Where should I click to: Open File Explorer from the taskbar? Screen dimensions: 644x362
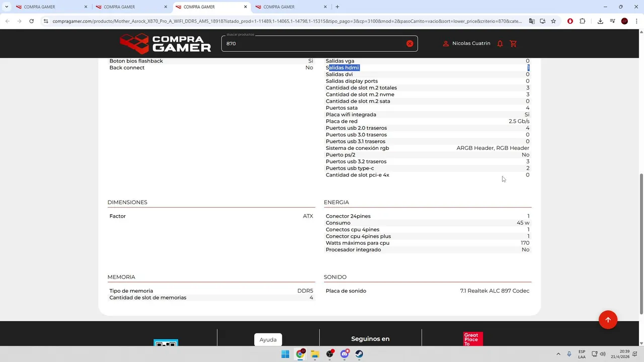coord(315,354)
